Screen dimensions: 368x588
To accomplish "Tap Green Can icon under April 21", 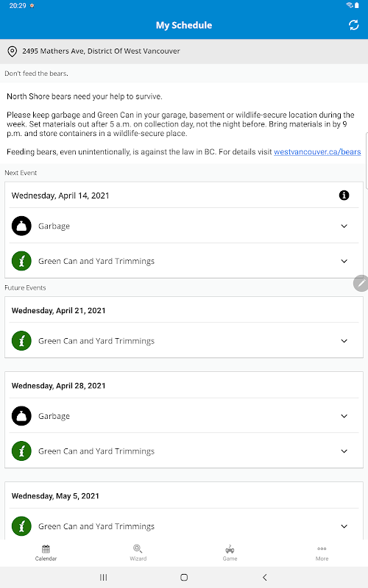I will (21, 340).
